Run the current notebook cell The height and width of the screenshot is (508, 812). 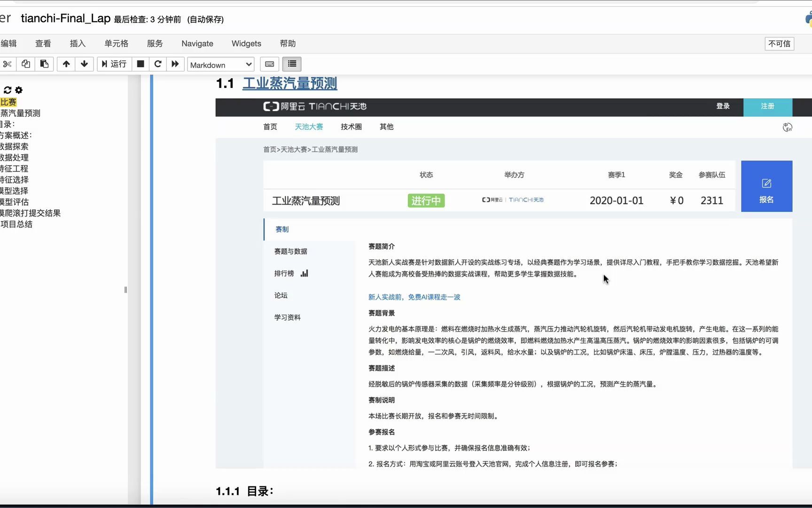click(x=114, y=64)
